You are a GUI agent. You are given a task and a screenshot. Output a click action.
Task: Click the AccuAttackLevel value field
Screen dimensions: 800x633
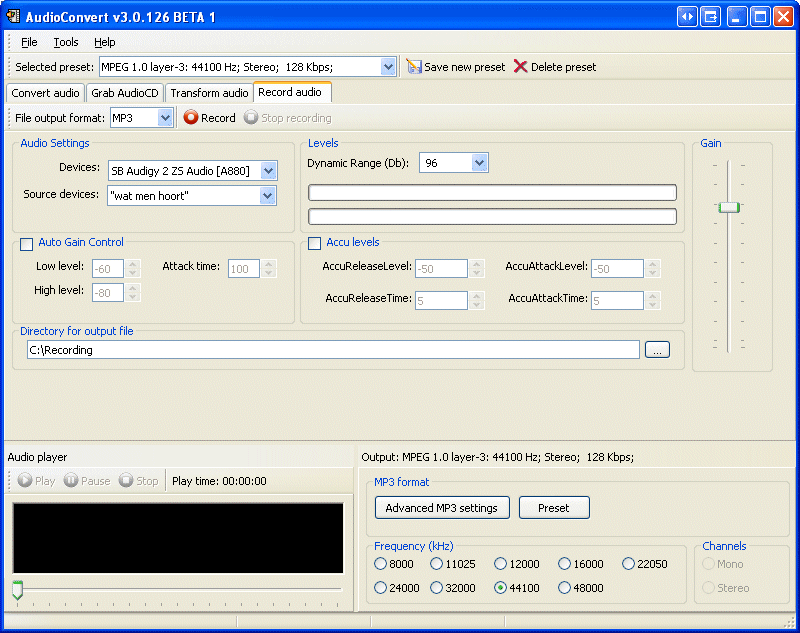click(617, 268)
